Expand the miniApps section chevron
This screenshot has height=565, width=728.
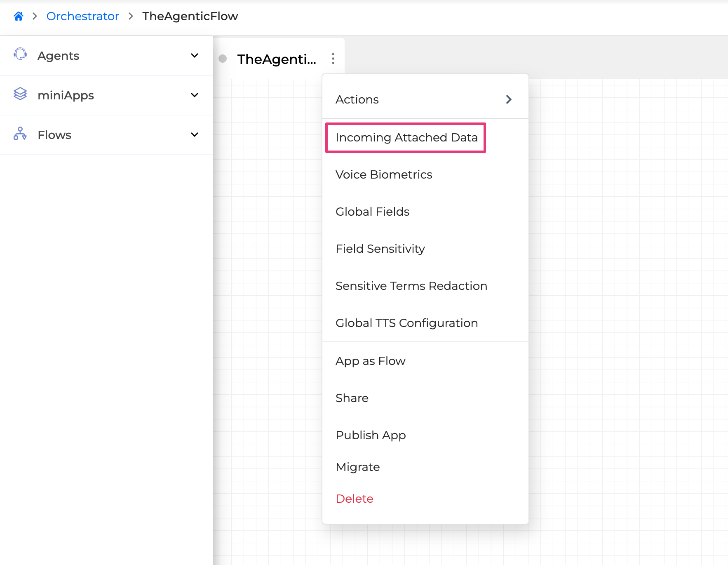coord(195,95)
